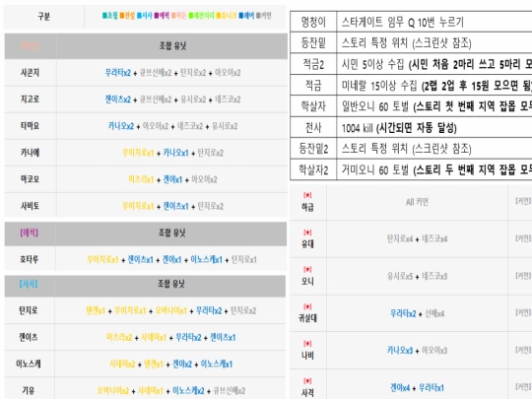Screen dimensions: 532x399
Task: Click 조합 유닛 header beside [서사]
Action: point(171,284)
